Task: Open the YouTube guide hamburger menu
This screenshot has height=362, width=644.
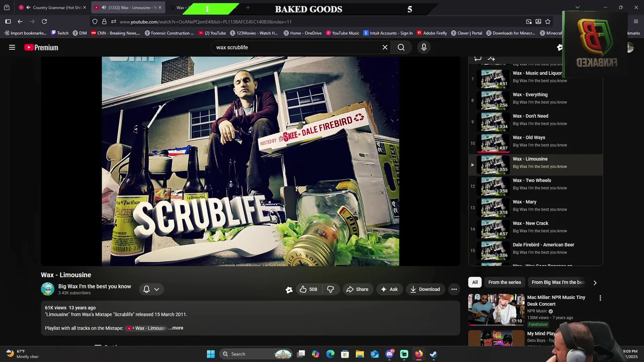Action: pos(12,47)
